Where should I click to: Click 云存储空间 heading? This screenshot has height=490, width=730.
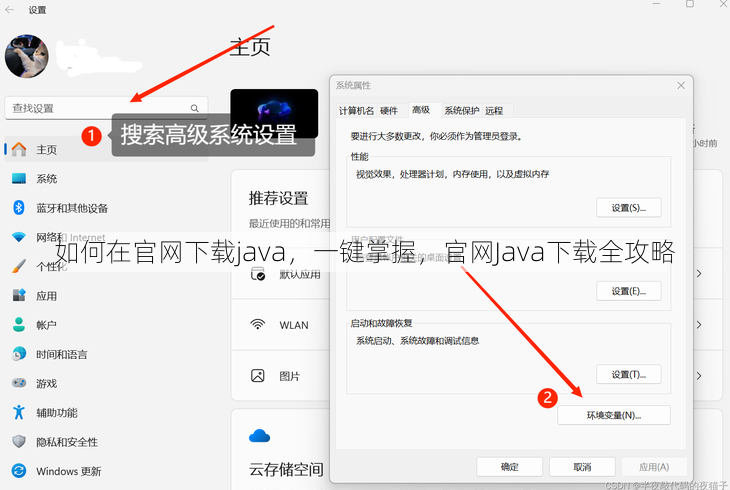(286, 469)
